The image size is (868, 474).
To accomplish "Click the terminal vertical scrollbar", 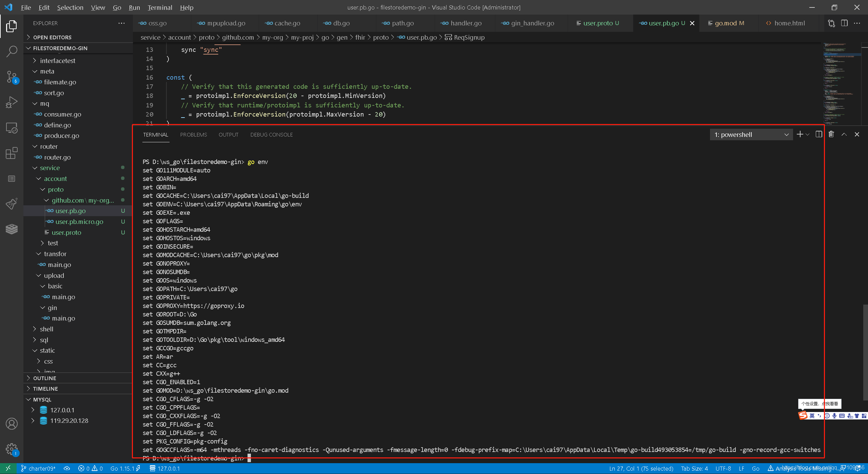I will point(865,352).
